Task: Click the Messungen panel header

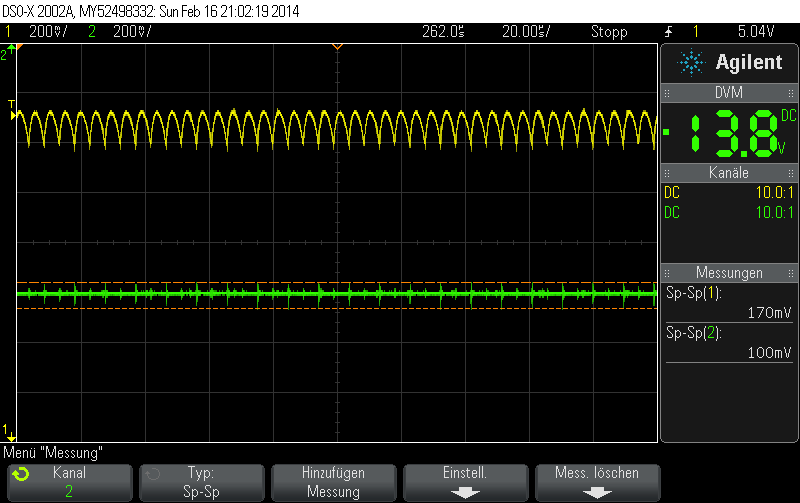Action: pos(729,273)
